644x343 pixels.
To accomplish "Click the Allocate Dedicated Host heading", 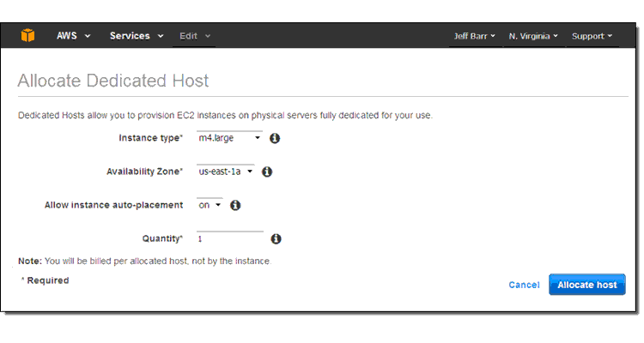I will (x=113, y=81).
